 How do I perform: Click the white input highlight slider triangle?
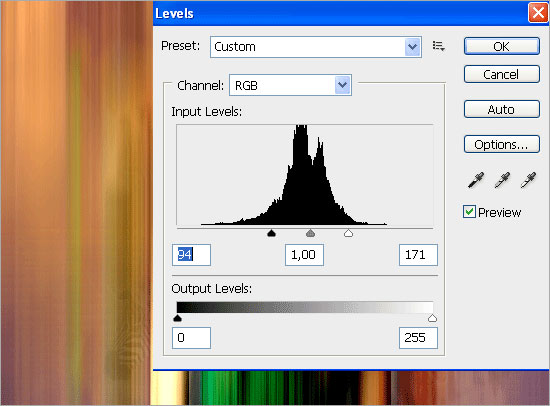pos(348,233)
